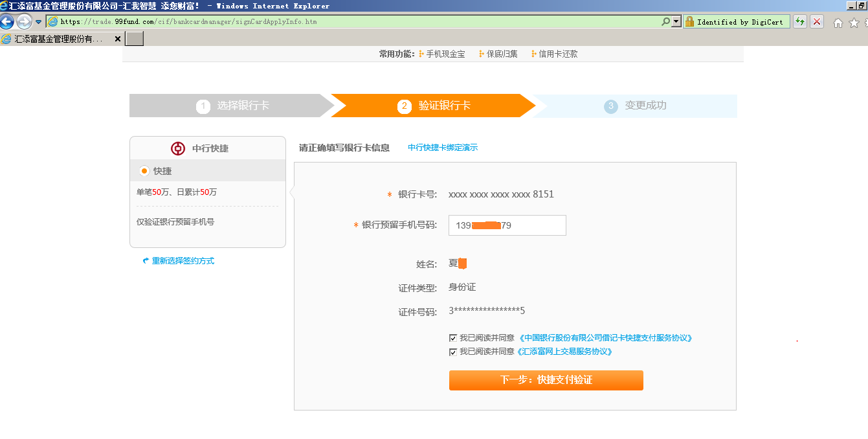Screen dimensions: 868x439
Task: Click the refresh page icon
Action: tap(800, 21)
